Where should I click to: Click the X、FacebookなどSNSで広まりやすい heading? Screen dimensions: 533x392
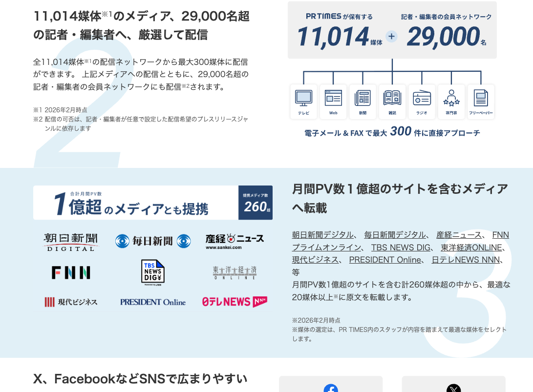pos(140,378)
